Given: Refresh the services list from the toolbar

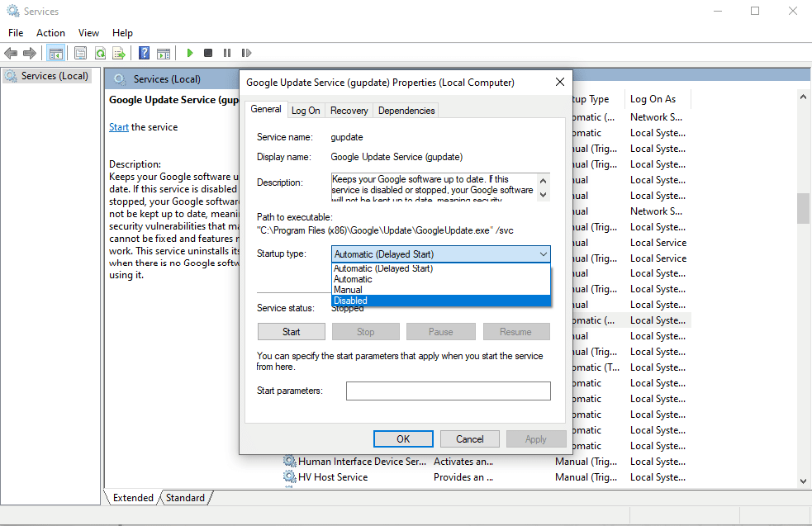Looking at the screenshot, I should pyautogui.click(x=100, y=53).
